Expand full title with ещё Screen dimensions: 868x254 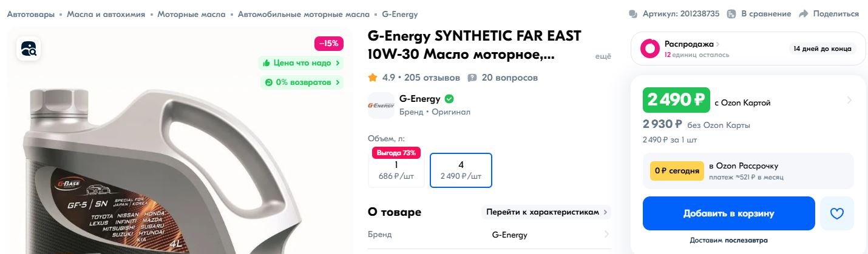603,56
